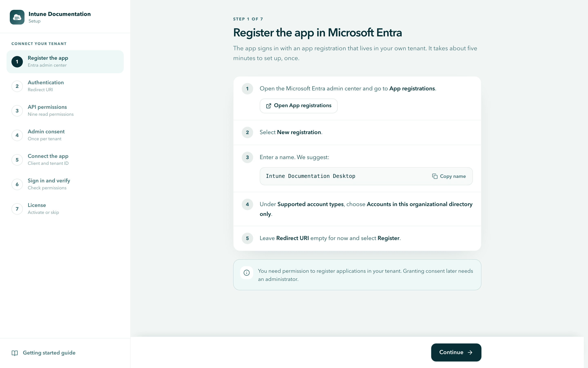
Task: Click the bold Redirect URI text in instruction 5
Action: pos(293,238)
